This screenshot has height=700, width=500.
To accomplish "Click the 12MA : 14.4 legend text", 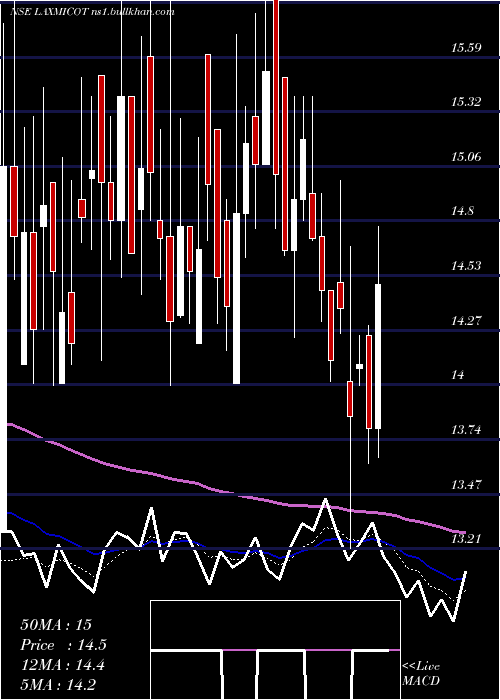I will pos(62,665).
